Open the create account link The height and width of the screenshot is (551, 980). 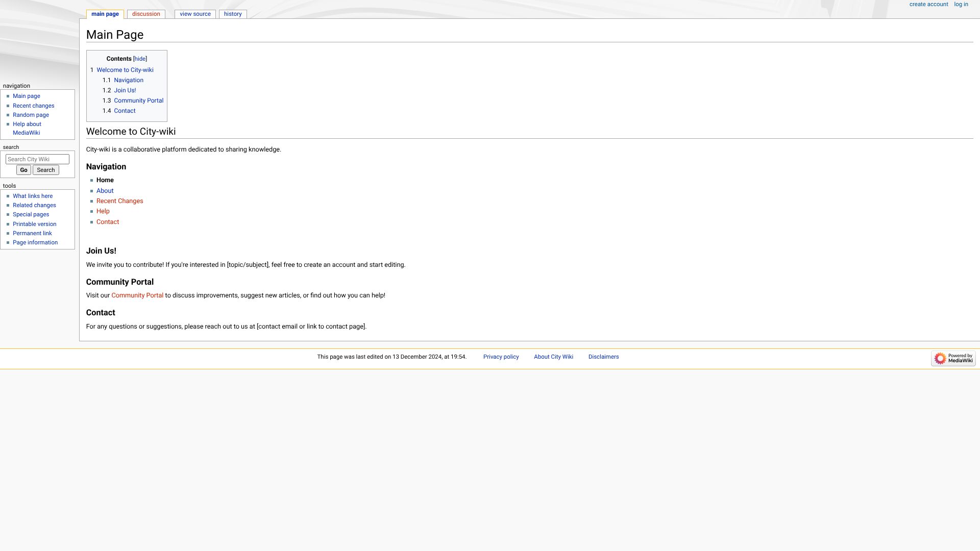point(928,5)
